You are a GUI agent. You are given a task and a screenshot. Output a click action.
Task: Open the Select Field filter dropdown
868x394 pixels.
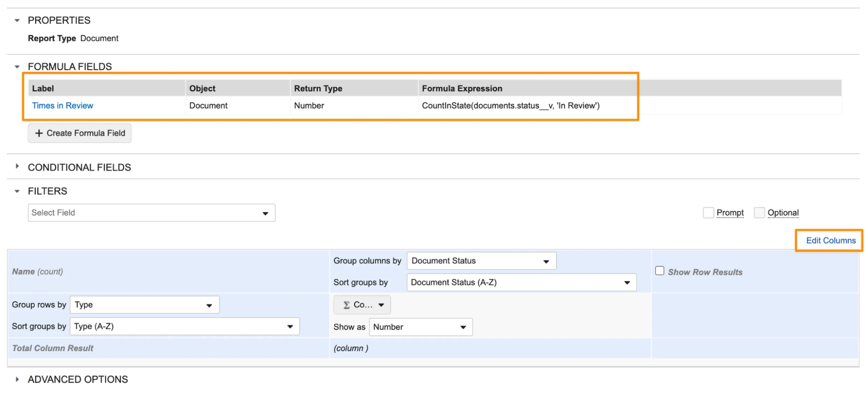click(x=151, y=213)
